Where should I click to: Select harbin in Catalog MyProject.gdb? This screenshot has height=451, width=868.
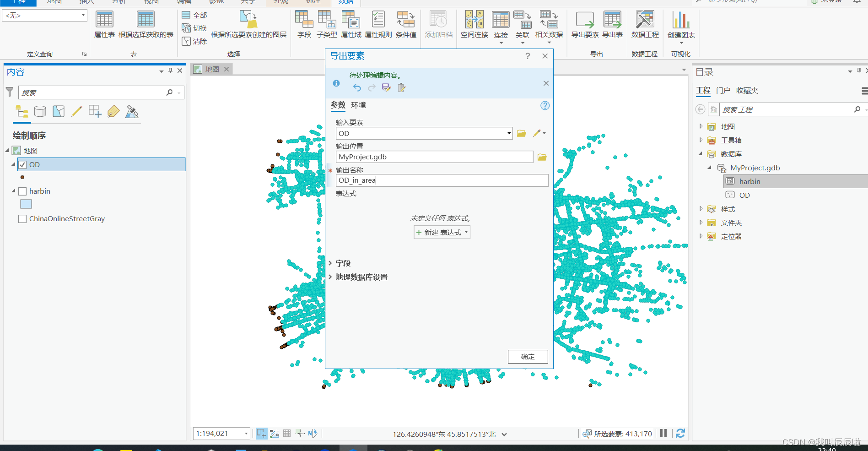click(750, 181)
